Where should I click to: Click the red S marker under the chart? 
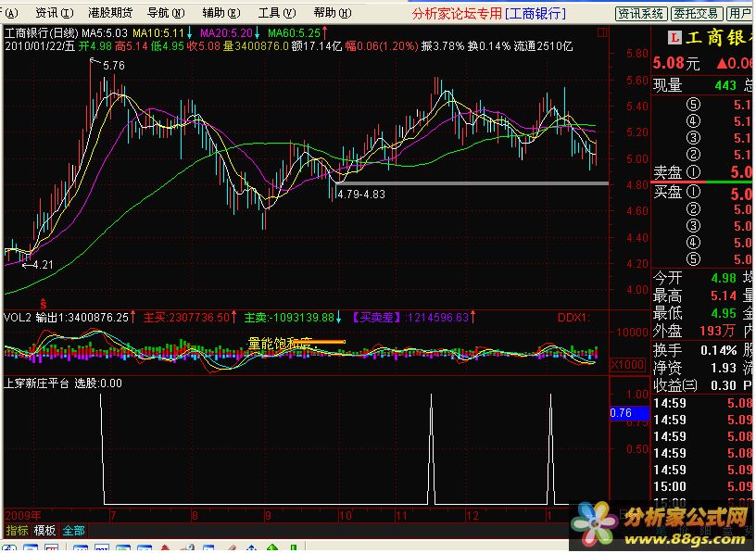44,304
